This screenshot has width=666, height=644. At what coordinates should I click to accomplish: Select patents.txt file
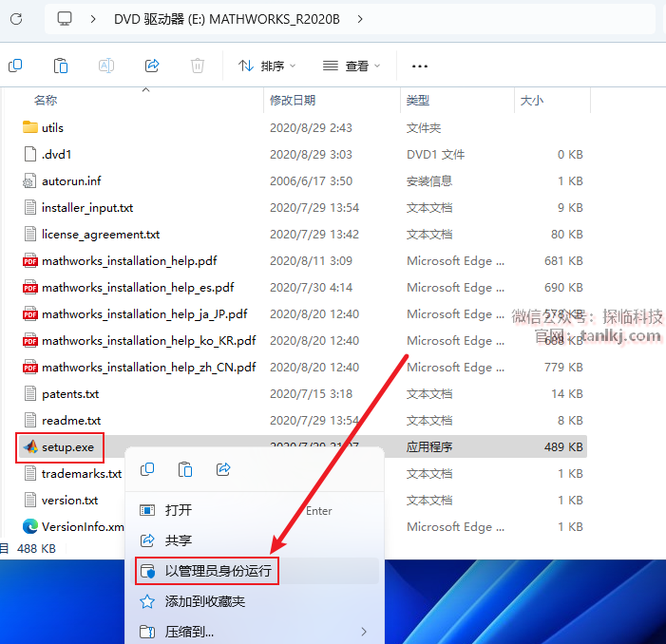coord(70,394)
